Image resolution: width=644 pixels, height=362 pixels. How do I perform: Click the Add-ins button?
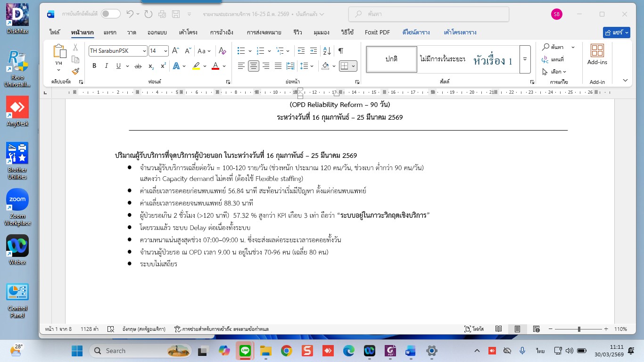(x=597, y=55)
